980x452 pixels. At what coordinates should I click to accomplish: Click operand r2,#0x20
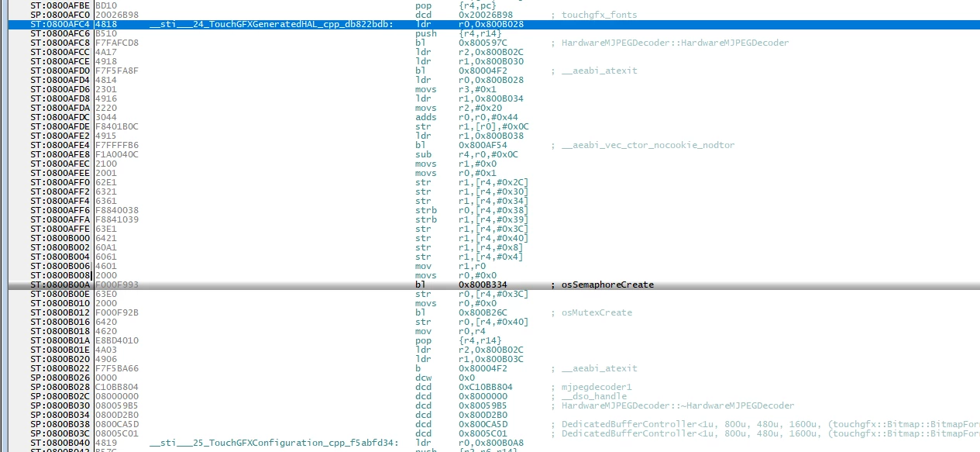(x=480, y=108)
